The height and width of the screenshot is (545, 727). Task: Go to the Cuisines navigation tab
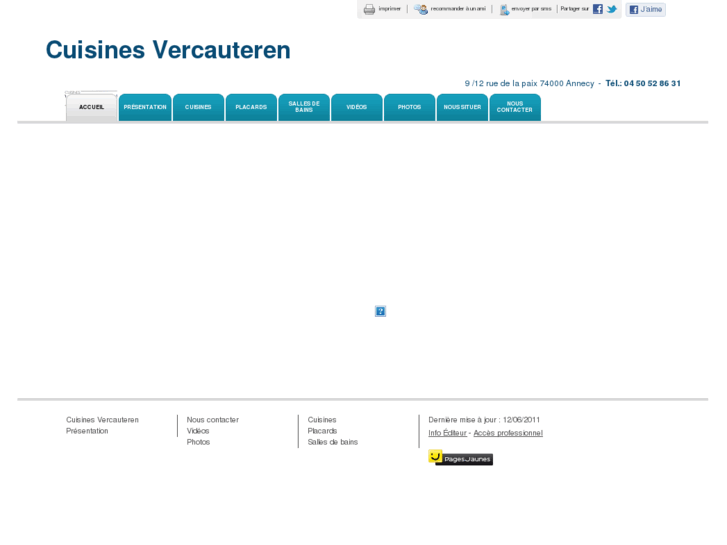[x=198, y=107]
